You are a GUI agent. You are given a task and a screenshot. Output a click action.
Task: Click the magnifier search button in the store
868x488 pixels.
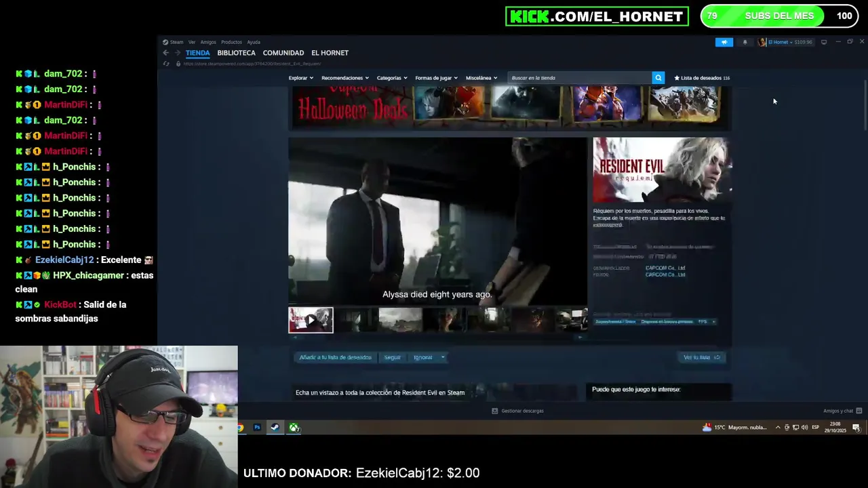(x=658, y=78)
